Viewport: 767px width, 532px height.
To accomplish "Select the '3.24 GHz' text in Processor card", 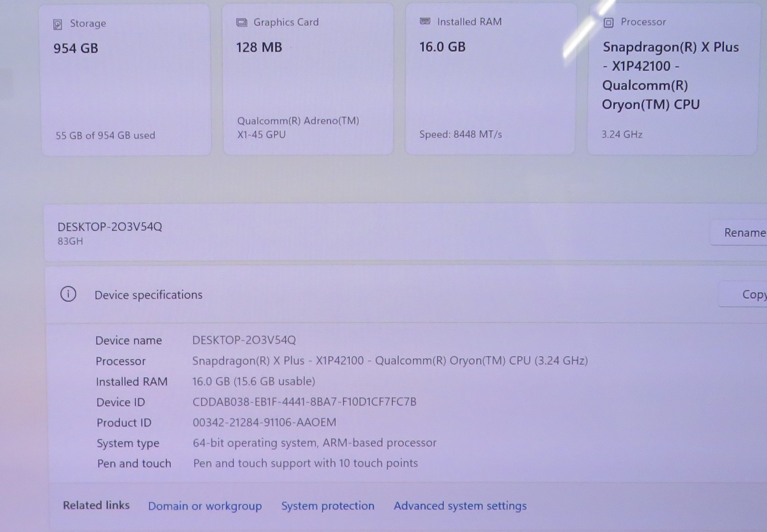I will coord(622,135).
